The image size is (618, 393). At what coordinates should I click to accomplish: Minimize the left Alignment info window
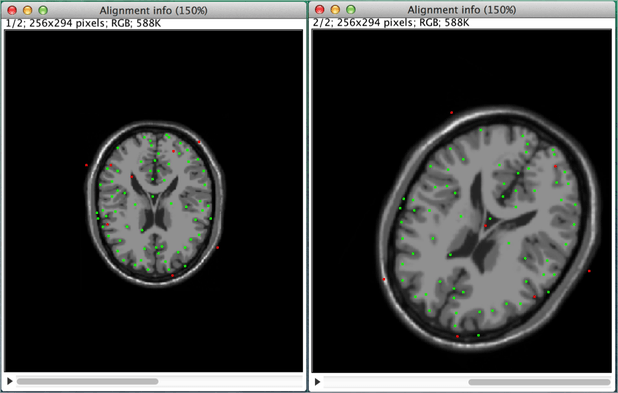point(28,10)
